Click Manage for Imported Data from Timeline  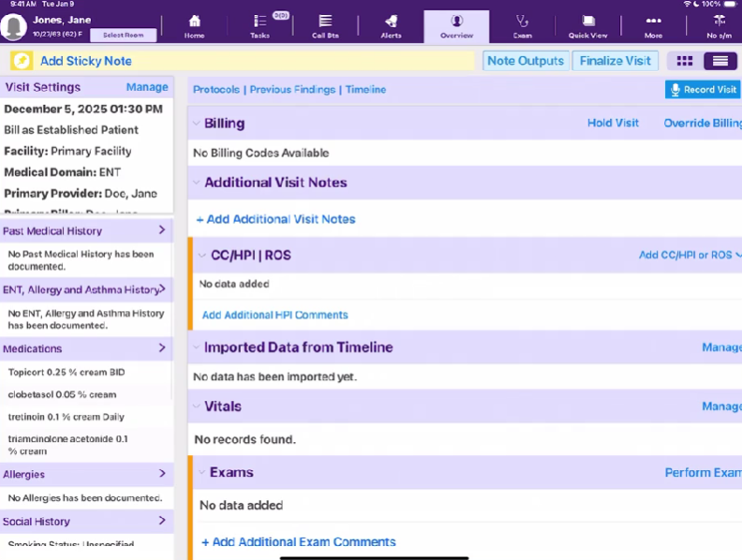pyautogui.click(x=721, y=347)
